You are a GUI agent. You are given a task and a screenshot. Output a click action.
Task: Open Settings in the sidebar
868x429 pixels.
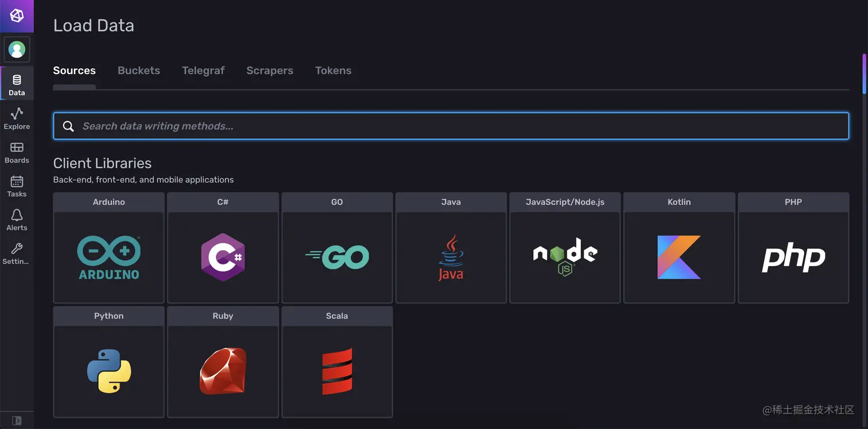coord(17,253)
